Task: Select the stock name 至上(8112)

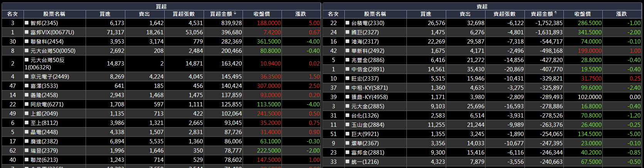Action: point(44,123)
